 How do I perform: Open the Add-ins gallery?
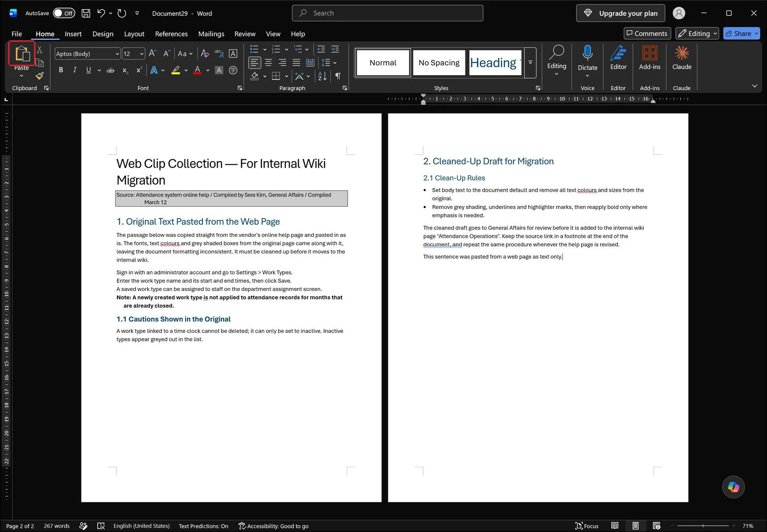(650, 58)
